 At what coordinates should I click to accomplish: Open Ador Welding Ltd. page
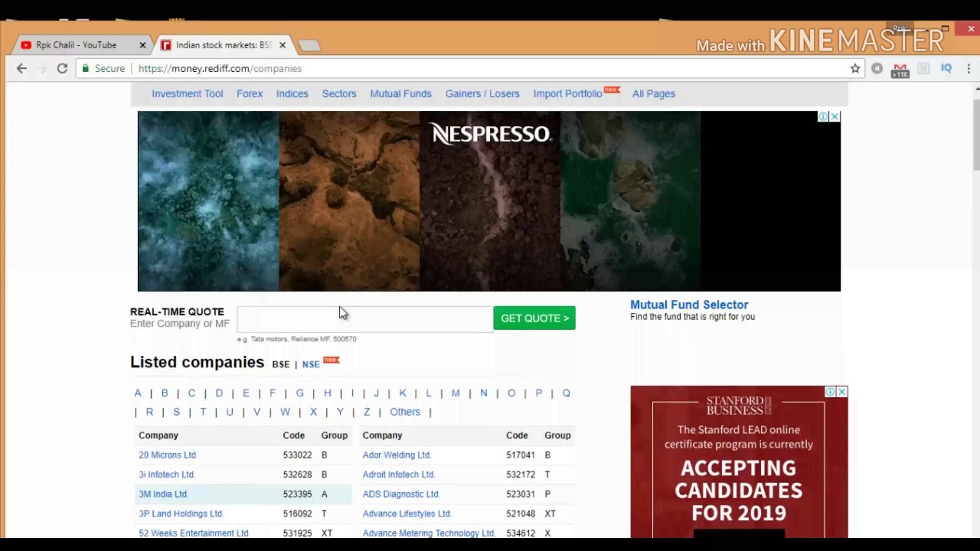pos(397,455)
